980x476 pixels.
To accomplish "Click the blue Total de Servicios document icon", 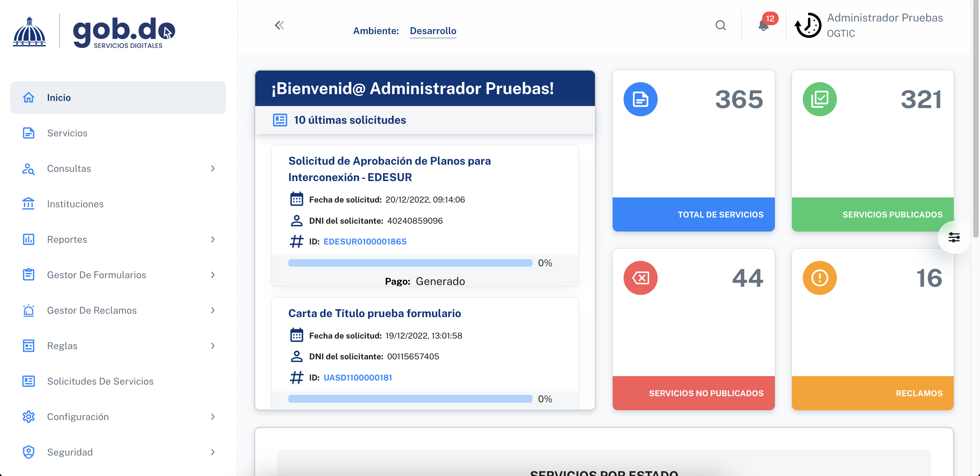I will (x=640, y=99).
